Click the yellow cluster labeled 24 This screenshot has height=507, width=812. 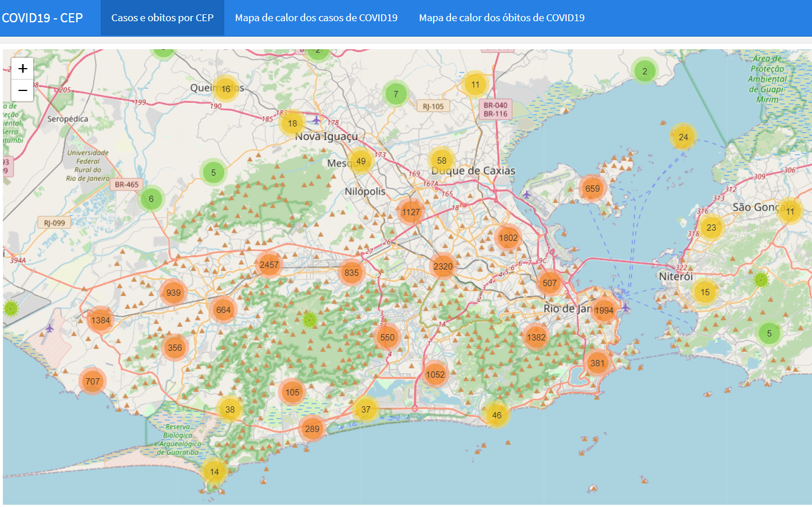tap(683, 137)
